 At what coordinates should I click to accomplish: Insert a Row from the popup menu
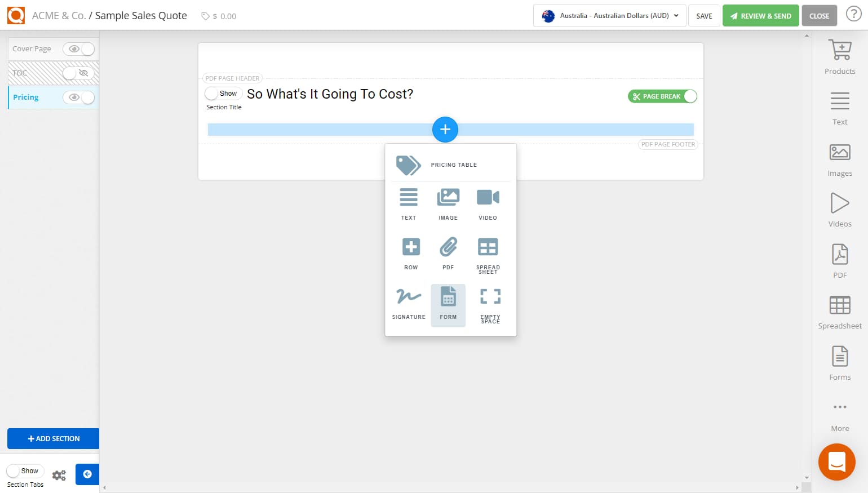[x=410, y=253]
